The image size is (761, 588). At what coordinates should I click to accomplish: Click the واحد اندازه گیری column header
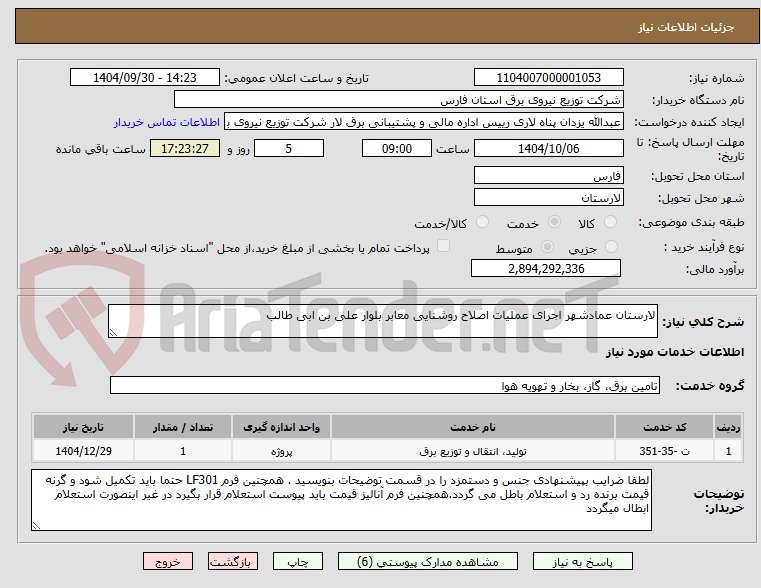[281, 427]
